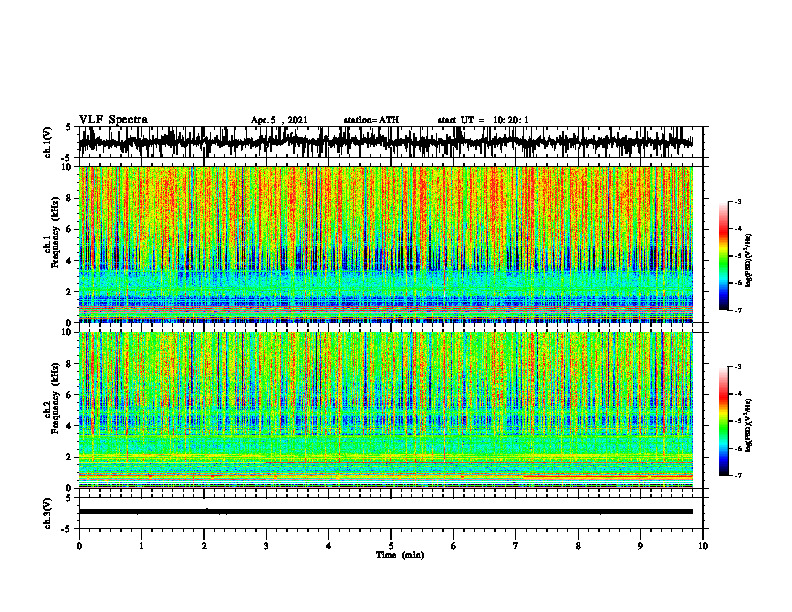The width and height of the screenshot is (792, 612).
Task: Click the "Time (min)" x-axis label
Action: pyautogui.click(x=400, y=555)
